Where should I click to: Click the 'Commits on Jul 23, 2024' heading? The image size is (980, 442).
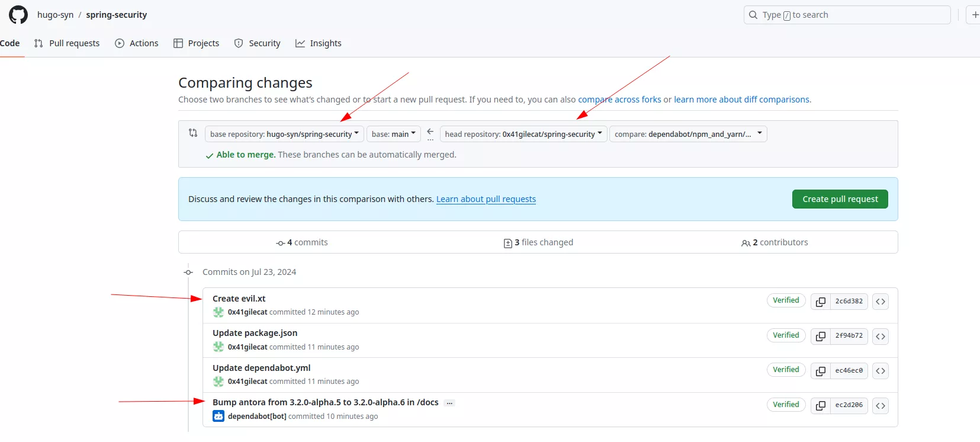(249, 272)
